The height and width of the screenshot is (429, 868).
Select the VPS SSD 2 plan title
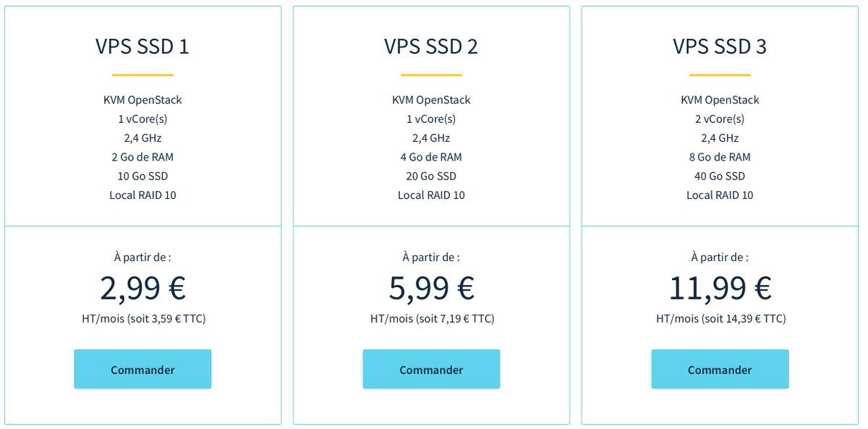431,46
